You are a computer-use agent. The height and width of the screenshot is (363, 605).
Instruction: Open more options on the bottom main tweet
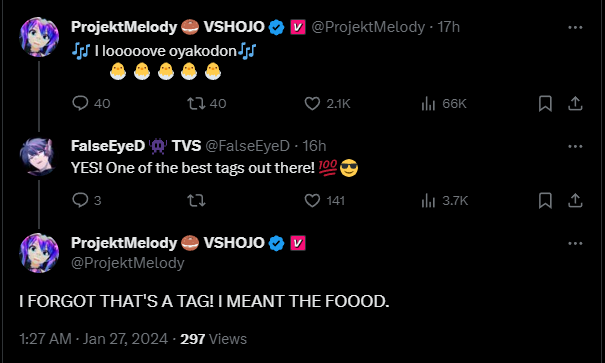(x=575, y=243)
